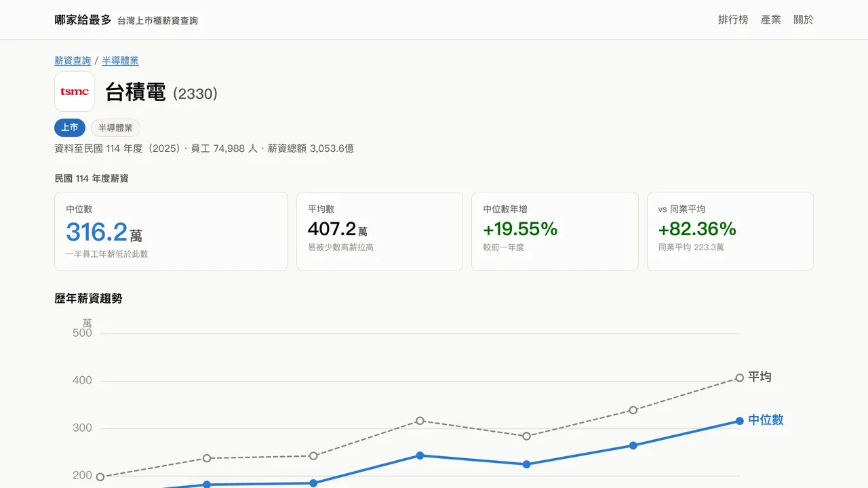
Task: Click the 中位數 series label on chart
Action: point(766,420)
